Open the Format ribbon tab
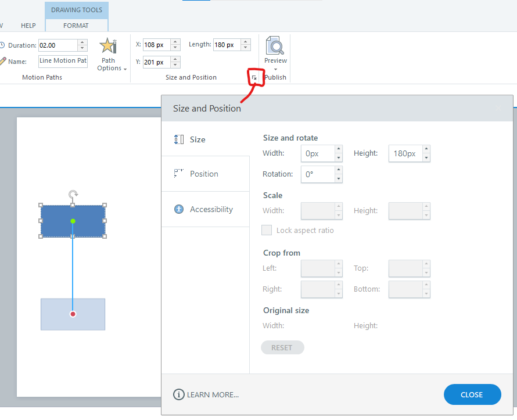This screenshot has height=420, width=517. 76,26
